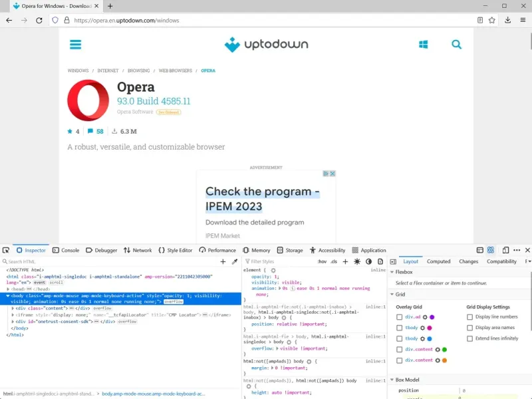Go back to previous page

(9, 21)
